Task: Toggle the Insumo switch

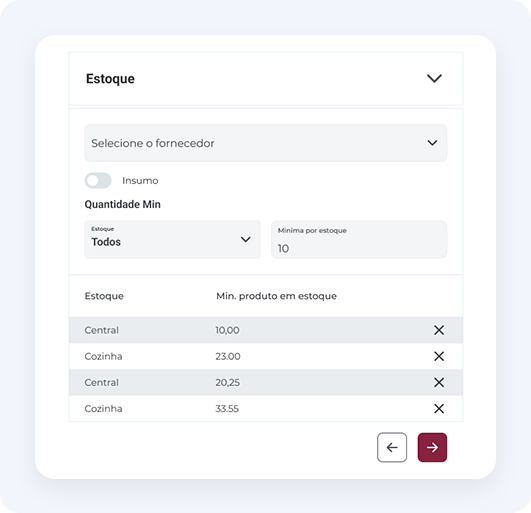Action: coord(98,180)
